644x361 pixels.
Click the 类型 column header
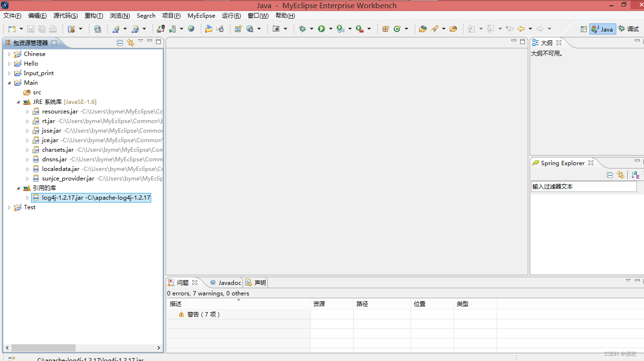point(475,304)
